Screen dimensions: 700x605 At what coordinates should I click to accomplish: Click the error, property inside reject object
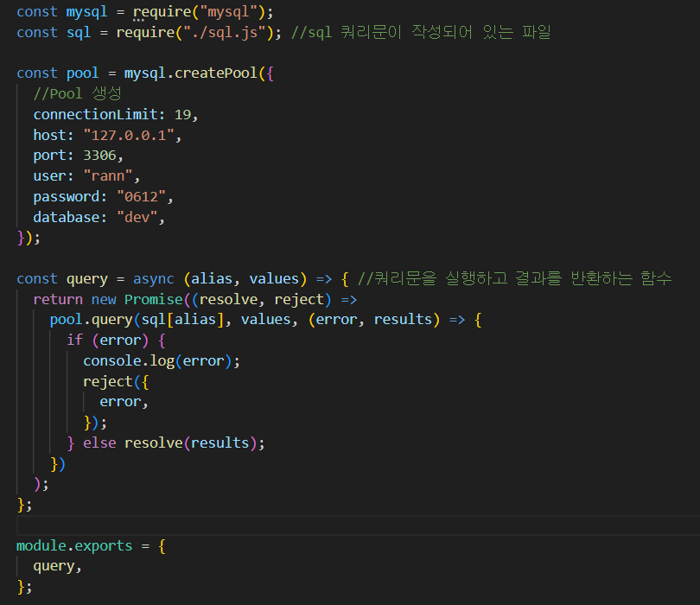pyautogui.click(x=124, y=402)
